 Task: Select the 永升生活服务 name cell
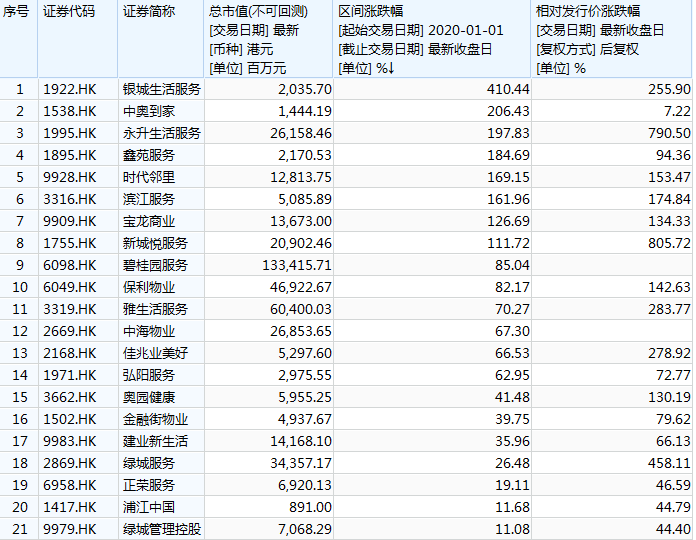[162, 133]
